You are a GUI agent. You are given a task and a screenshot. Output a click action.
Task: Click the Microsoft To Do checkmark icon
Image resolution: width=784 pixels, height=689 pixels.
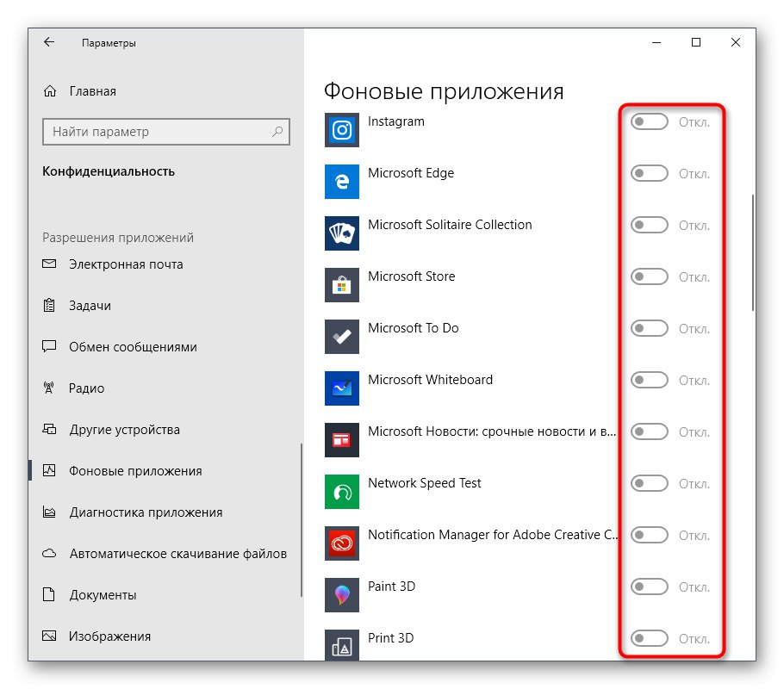click(341, 337)
